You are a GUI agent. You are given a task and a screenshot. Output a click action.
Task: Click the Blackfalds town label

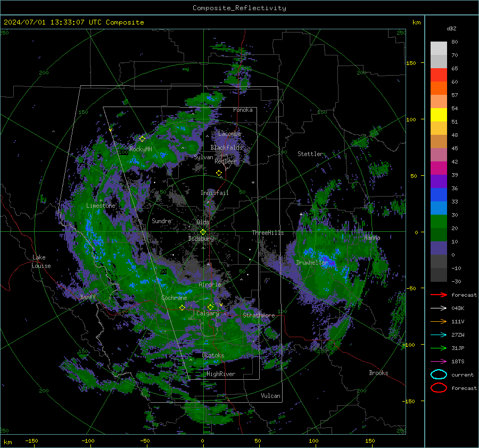pyautogui.click(x=226, y=148)
